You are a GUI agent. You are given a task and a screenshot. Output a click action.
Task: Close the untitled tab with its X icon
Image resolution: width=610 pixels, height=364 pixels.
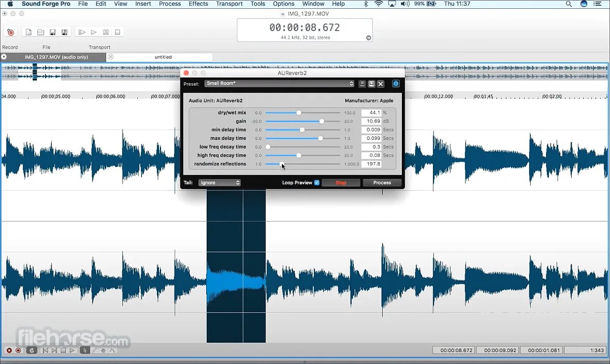pos(110,57)
